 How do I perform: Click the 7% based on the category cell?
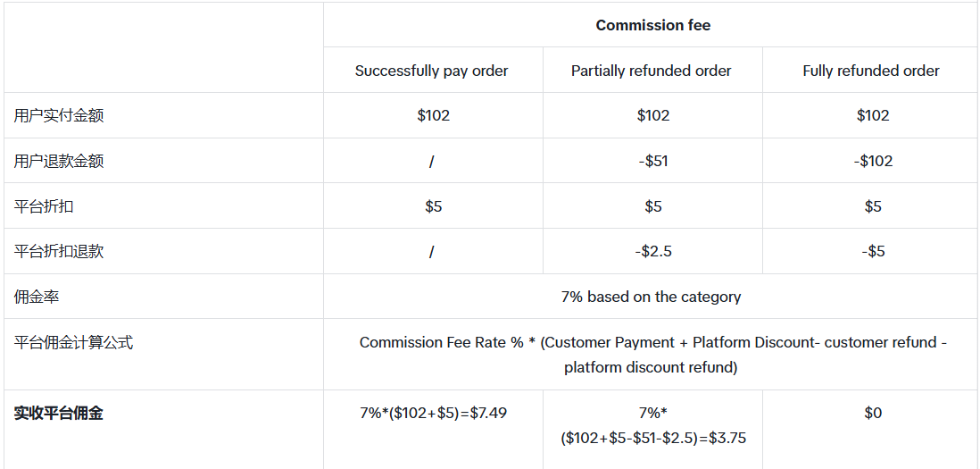coord(652,297)
